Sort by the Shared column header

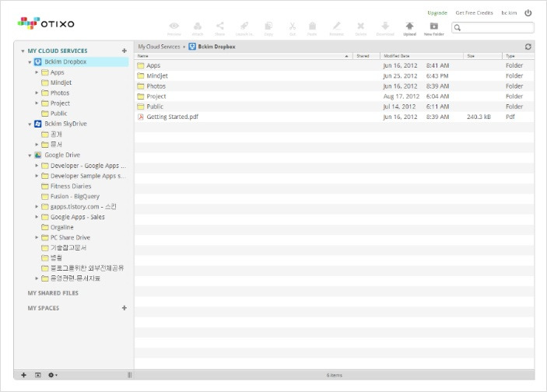tap(366, 56)
